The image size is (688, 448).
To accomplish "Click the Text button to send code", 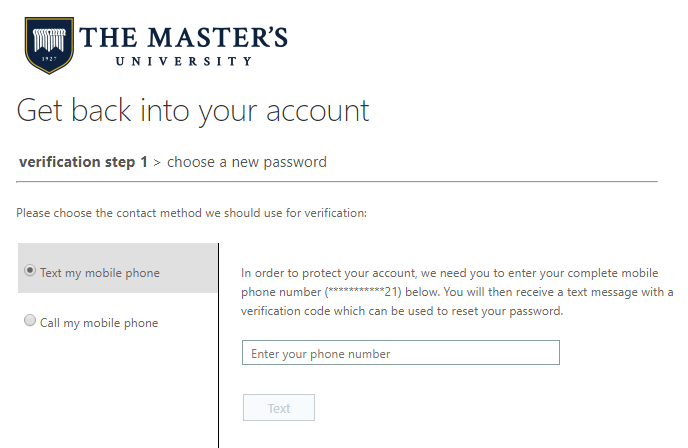I will pyautogui.click(x=279, y=408).
